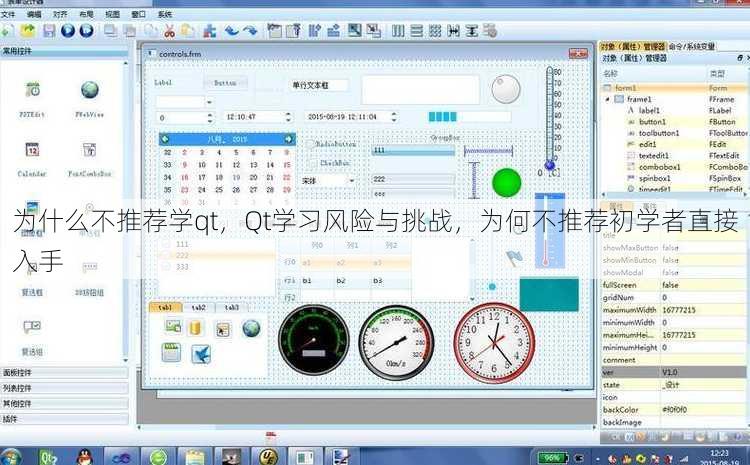Click the picture icon in tab1 page
Image resolution: width=750 pixels, height=465 pixels.
pyautogui.click(x=173, y=327)
